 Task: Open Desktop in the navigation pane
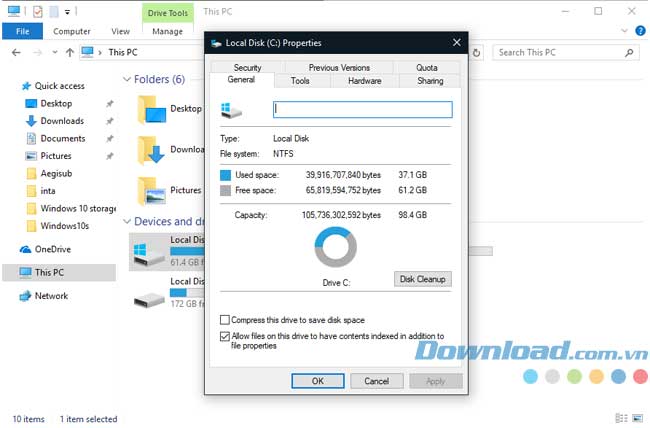coord(56,103)
